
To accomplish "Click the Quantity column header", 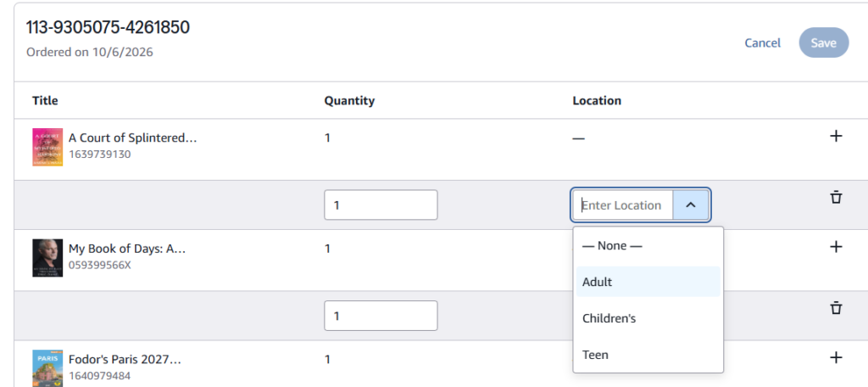I will point(349,100).
